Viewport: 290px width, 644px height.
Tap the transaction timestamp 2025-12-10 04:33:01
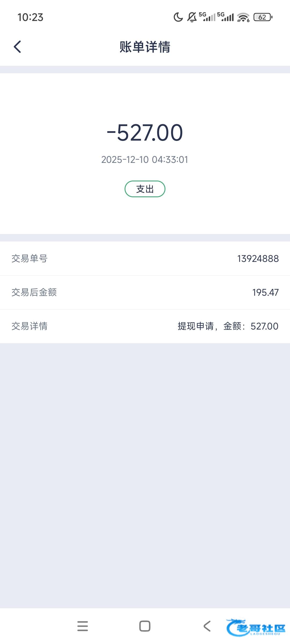(x=145, y=160)
